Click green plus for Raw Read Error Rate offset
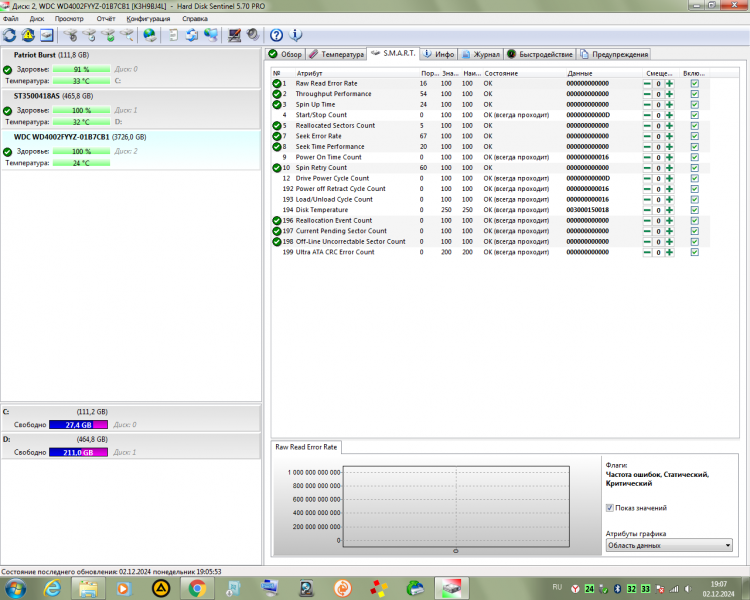 tap(670, 83)
